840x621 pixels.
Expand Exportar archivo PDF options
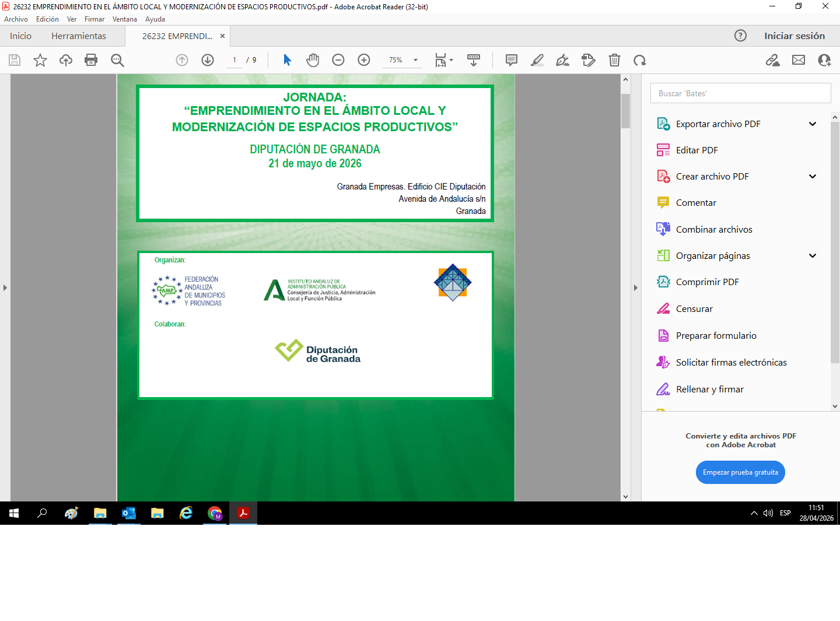pyautogui.click(x=813, y=124)
